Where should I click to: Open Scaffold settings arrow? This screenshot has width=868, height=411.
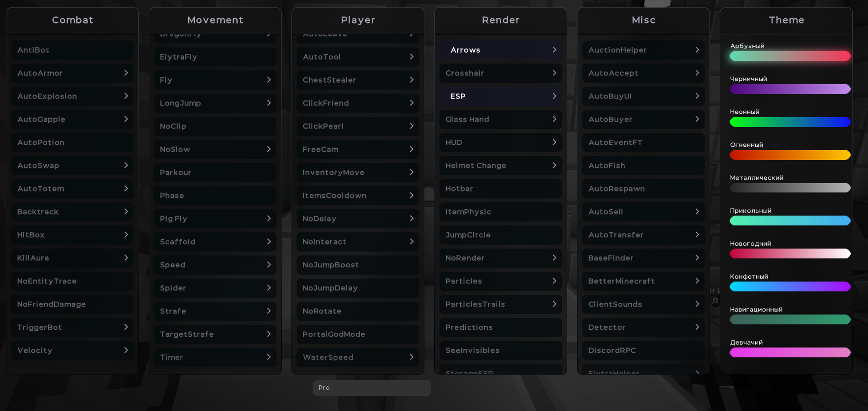coord(269,241)
